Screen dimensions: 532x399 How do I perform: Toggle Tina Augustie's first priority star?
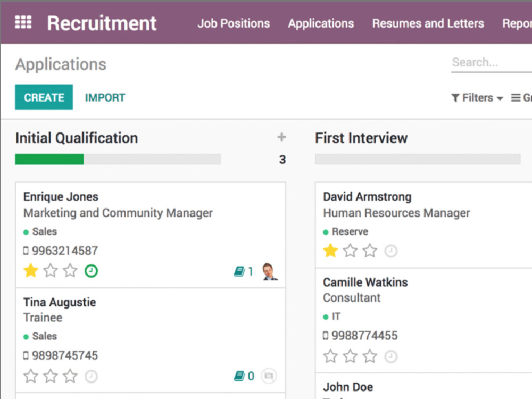tap(31, 376)
